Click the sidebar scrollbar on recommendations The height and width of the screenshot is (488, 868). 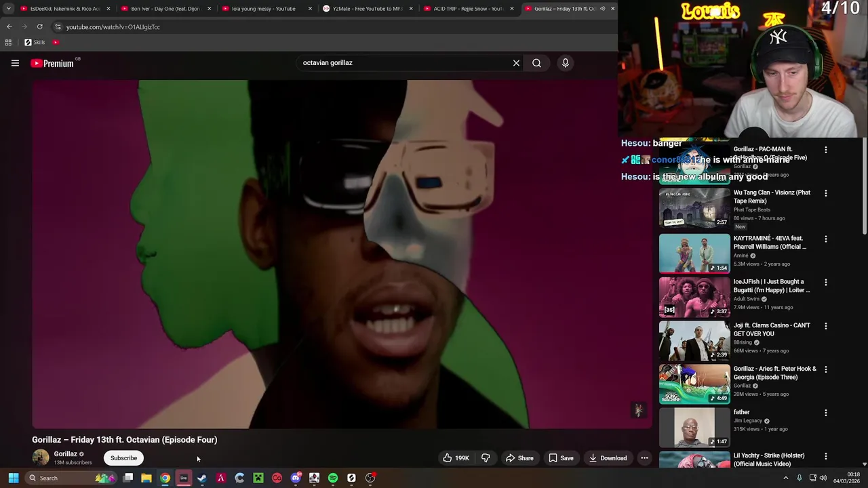864,186
